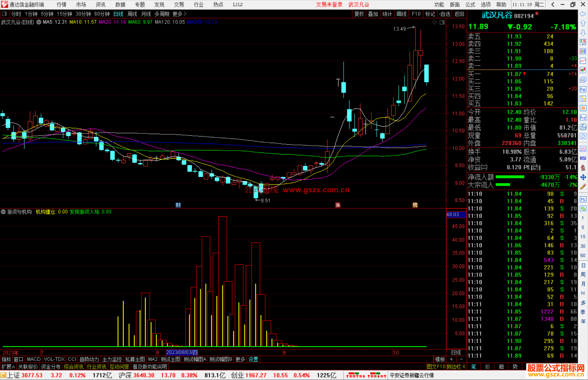
Task: Click the down arrow icon in right sidebar
Action: [x=583, y=33]
